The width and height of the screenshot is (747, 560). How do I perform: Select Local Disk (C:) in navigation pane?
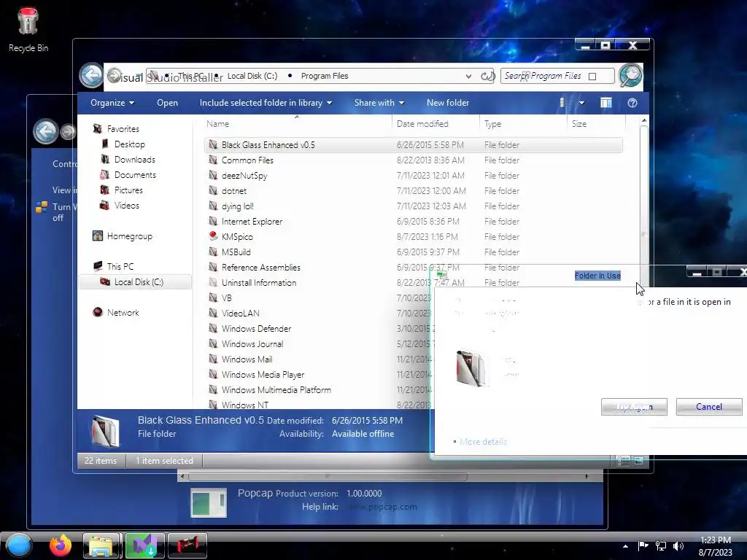(x=135, y=282)
